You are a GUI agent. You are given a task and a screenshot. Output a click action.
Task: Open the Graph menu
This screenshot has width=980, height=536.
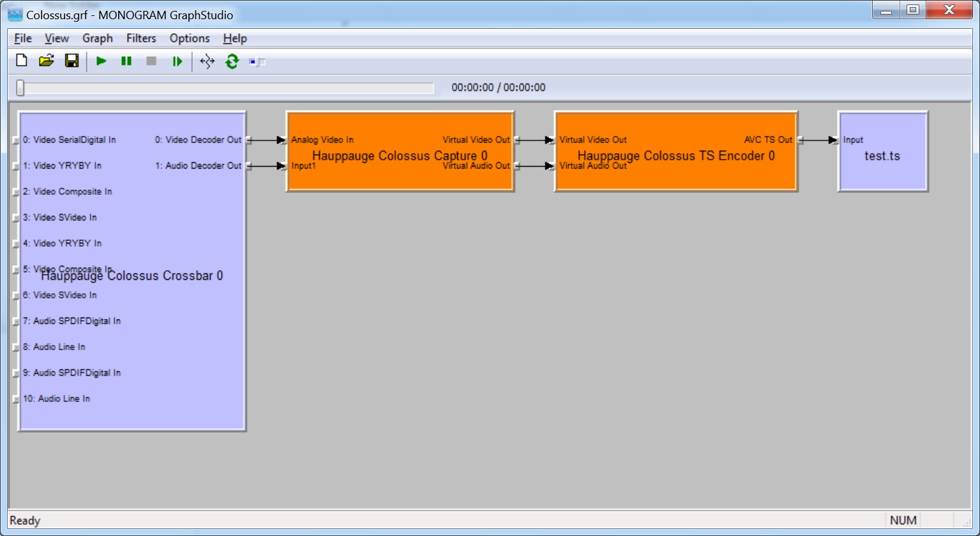98,38
